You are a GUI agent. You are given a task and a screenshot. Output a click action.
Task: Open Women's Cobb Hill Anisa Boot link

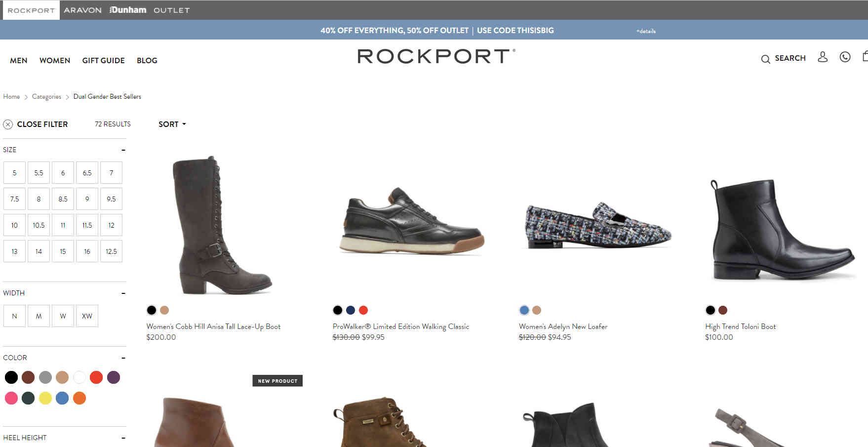pyautogui.click(x=213, y=326)
